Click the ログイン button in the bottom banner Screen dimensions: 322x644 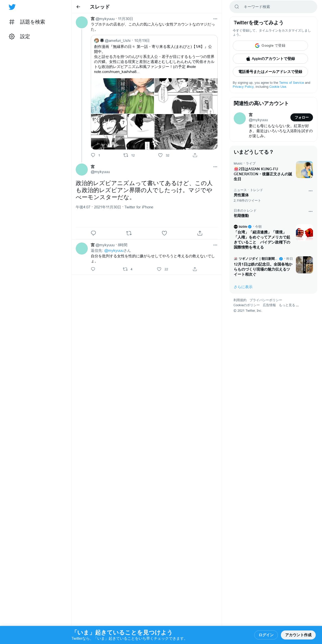pyautogui.click(x=266, y=635)
